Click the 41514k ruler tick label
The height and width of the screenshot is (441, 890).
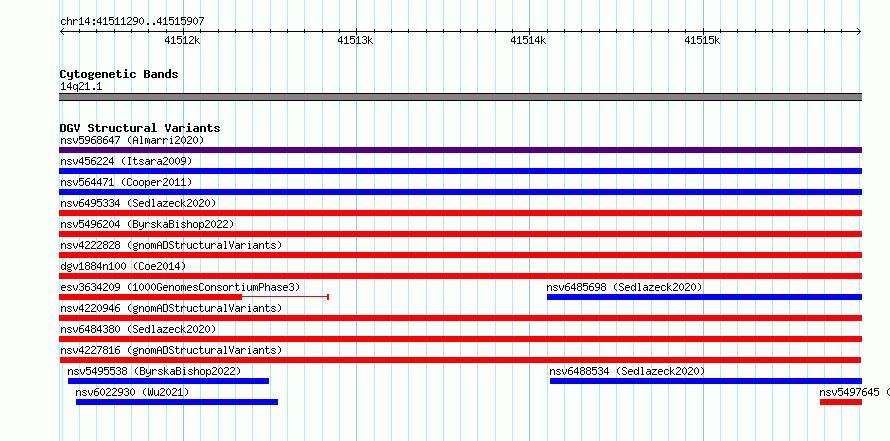[x=528, y=40]
